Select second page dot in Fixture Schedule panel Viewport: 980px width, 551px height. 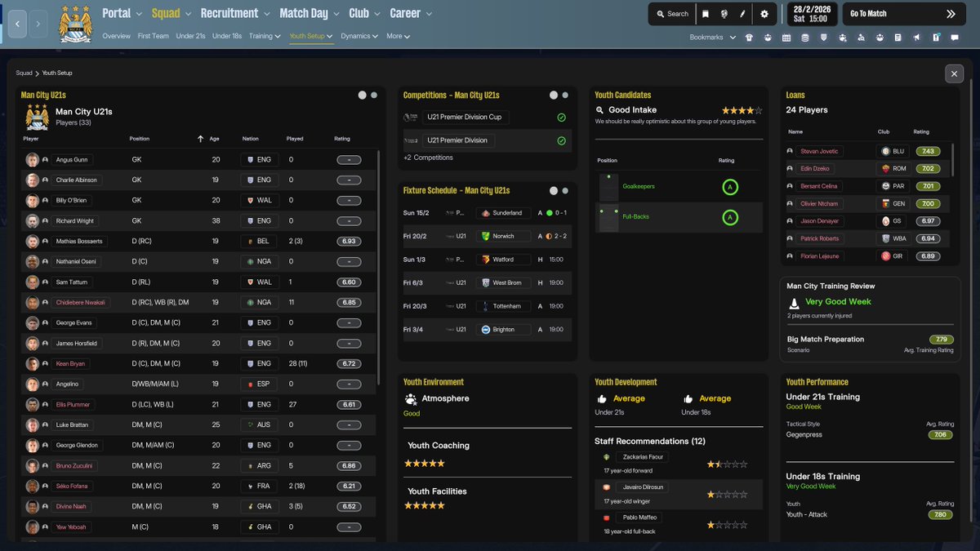[565, 191]
